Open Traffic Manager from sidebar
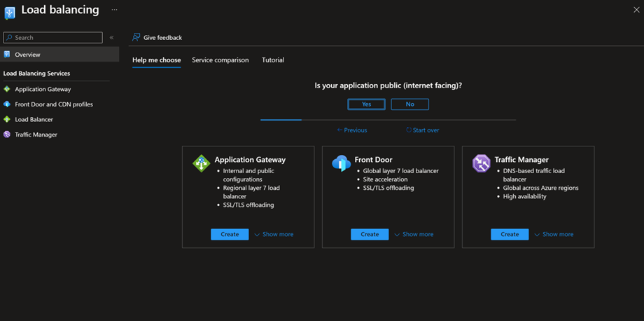This screenshot has width=644, height=321. click(x=36, y=135)
